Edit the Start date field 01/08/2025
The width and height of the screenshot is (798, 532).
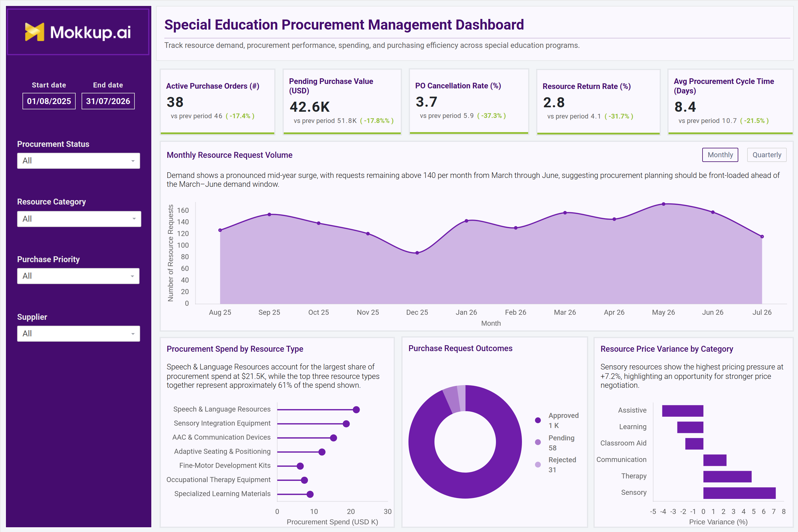(49, 101)
